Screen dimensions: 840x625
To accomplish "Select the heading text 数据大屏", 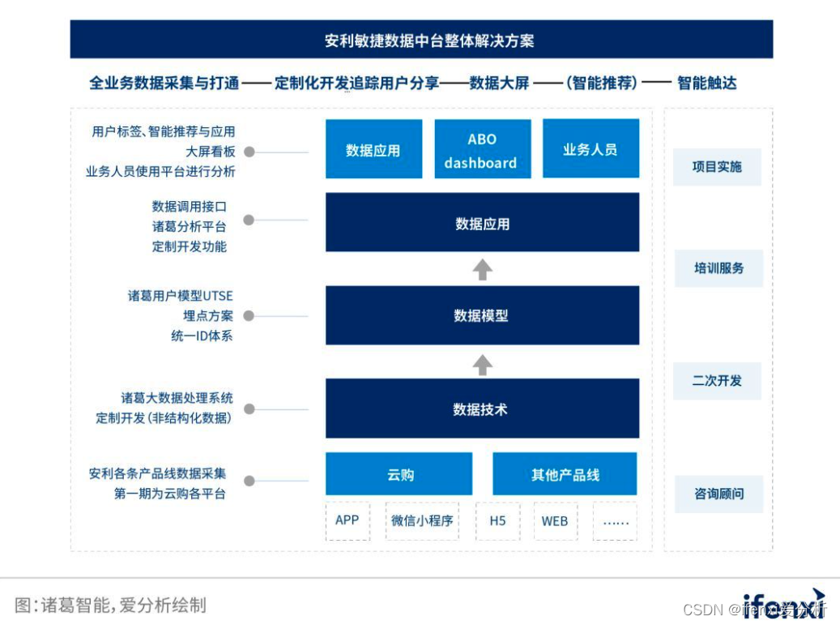I will tap(499, 83).
